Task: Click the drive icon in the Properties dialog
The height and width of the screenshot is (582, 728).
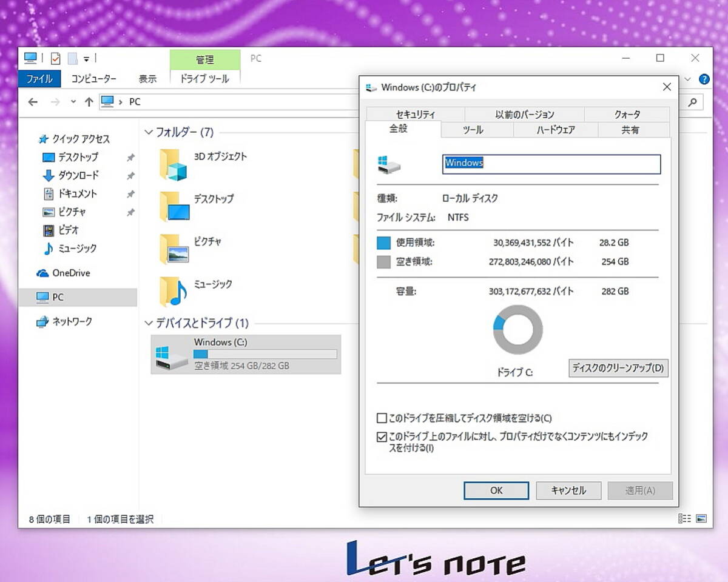Action: tap(389, 164)
